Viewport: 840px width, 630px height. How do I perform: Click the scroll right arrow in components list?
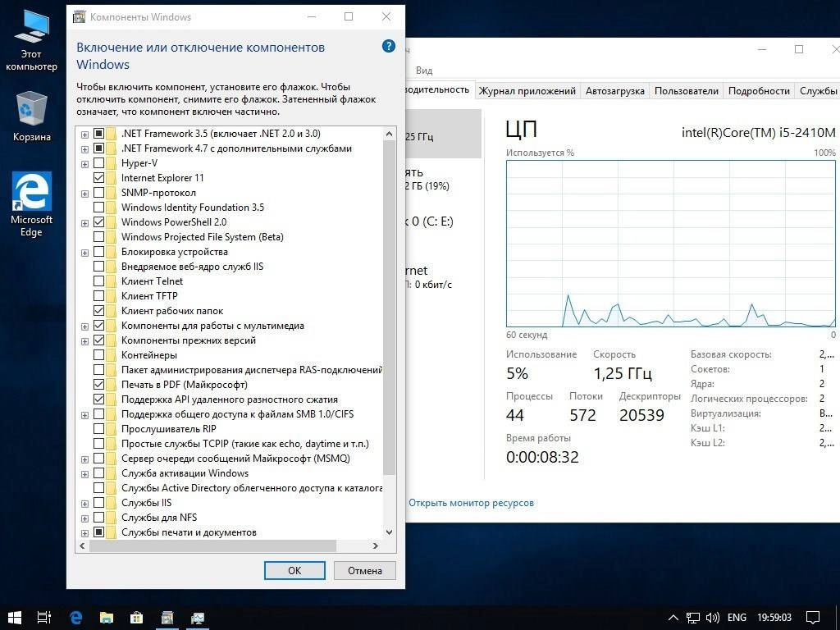376,546
